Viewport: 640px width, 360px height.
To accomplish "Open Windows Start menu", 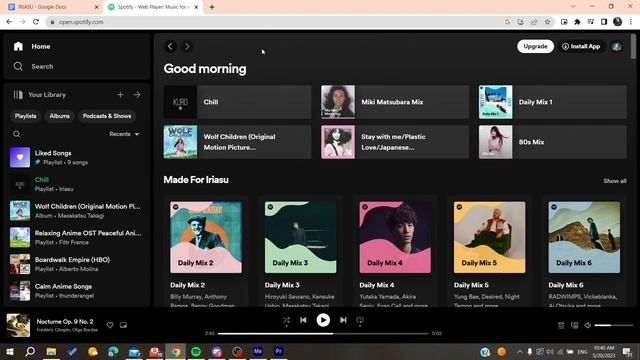I will [x=9, y=351].
